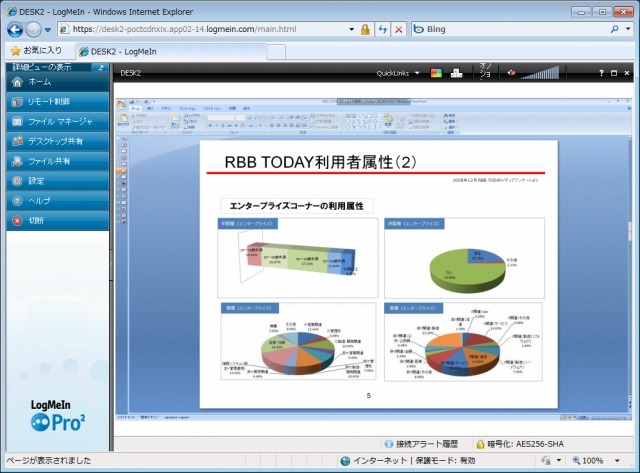This screenshot has height=473, width=640.
Task: Select the DESK2 - LogMeIn browser tab
Action: pyautogui.click(x=171, y=52)
